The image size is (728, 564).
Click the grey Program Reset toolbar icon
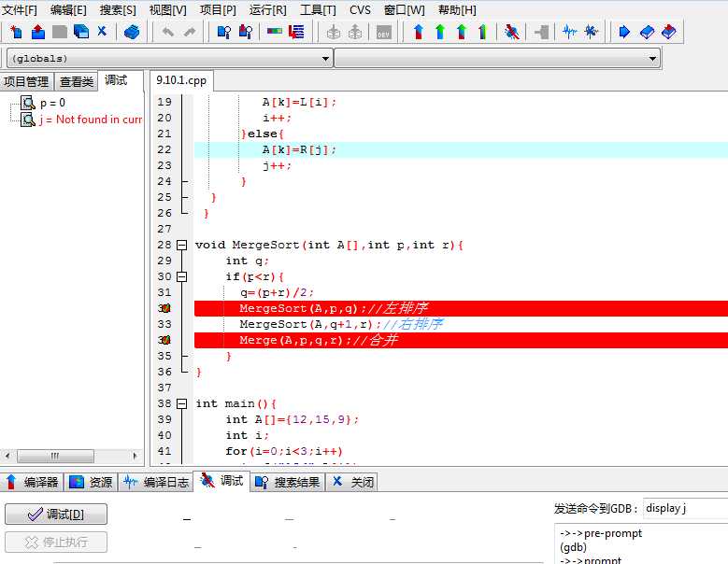[x=541, y=32]
